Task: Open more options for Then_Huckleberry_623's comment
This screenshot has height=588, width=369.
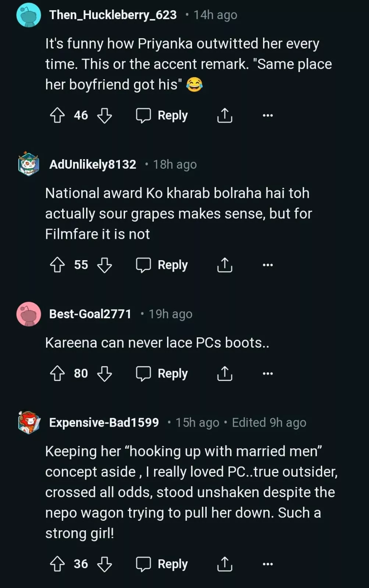Action: click(268, 115)
